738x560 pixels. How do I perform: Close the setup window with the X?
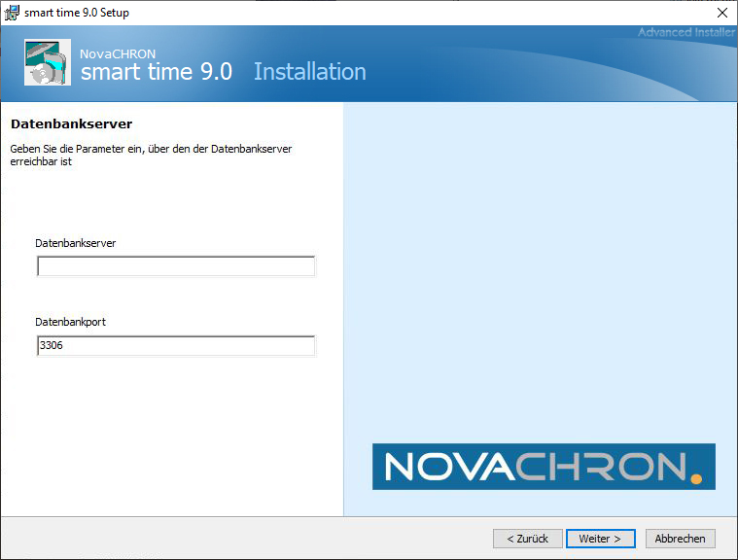pyautogui.click(x=721, y=13)
